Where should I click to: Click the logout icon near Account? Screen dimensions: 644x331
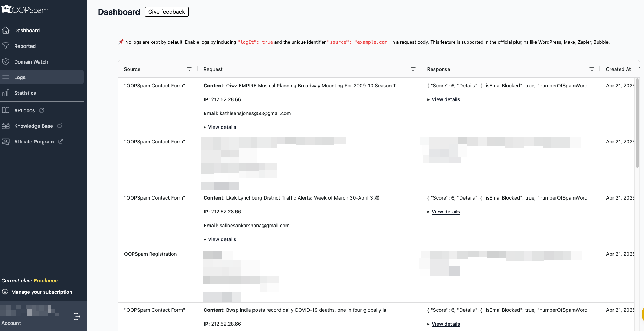point(77,316)
